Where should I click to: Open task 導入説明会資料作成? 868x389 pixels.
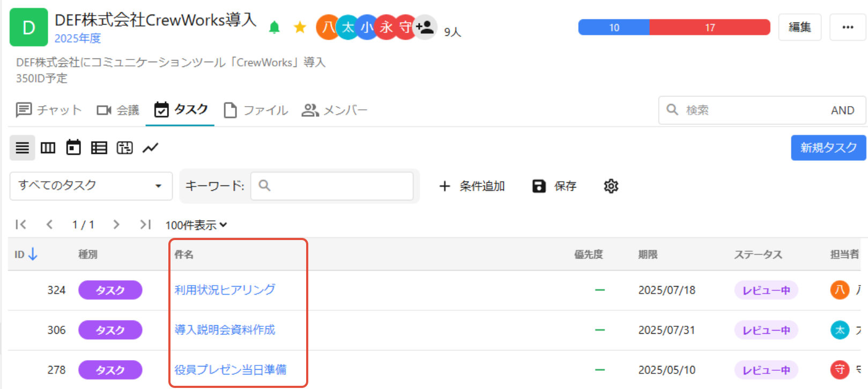225,330
